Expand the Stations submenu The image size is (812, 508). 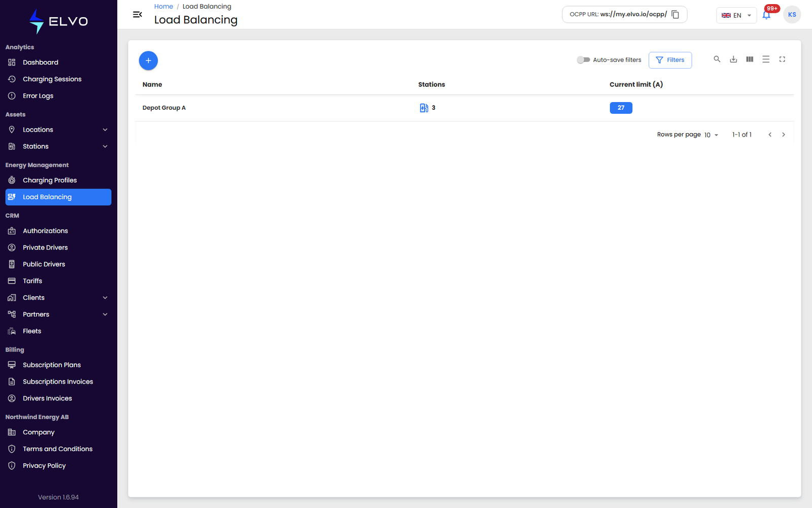tap(105, 146)
